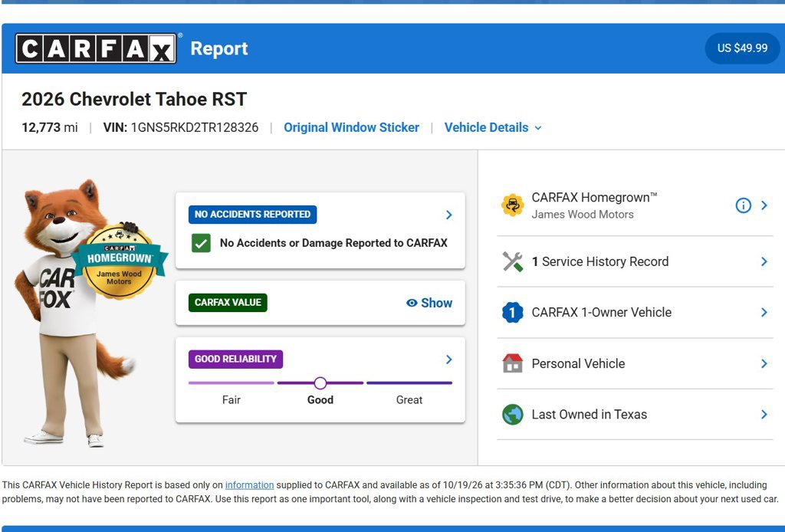Click the Last Owned globe icon

[513, 415]
